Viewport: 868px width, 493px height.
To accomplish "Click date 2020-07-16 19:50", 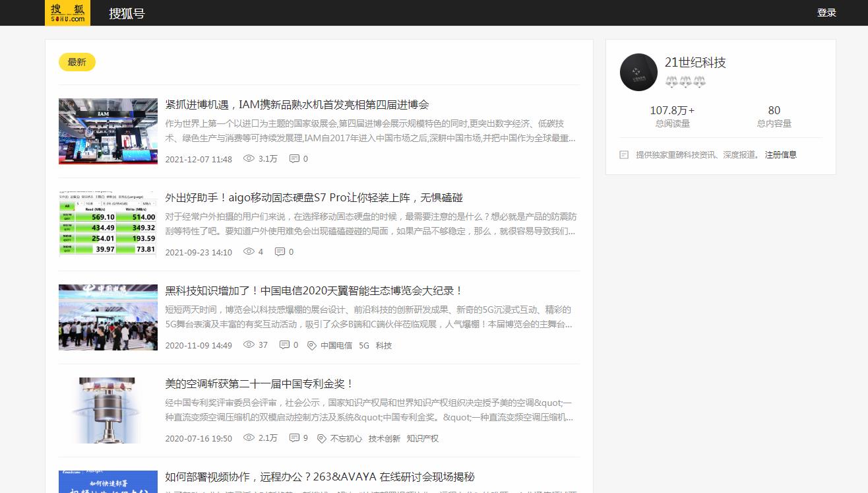I will 199,438.
